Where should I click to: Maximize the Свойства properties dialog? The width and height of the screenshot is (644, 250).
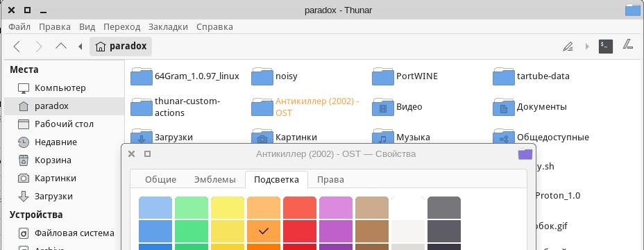pyautogui.click(x=147, y=153)
